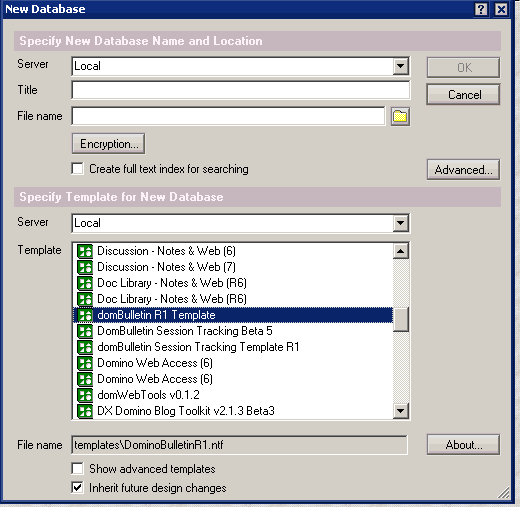Uncheck Inherit future design changes
The width and height of the screenshot is (520, 507).
pyautogui.click(x=78, y=488)
